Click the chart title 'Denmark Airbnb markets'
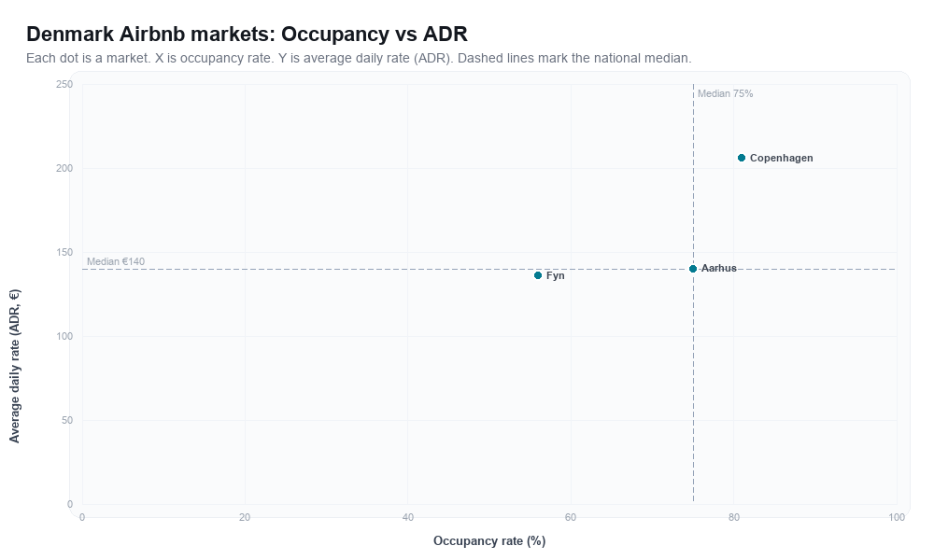Viewport: 934px width, 560px height. [247, 34]
